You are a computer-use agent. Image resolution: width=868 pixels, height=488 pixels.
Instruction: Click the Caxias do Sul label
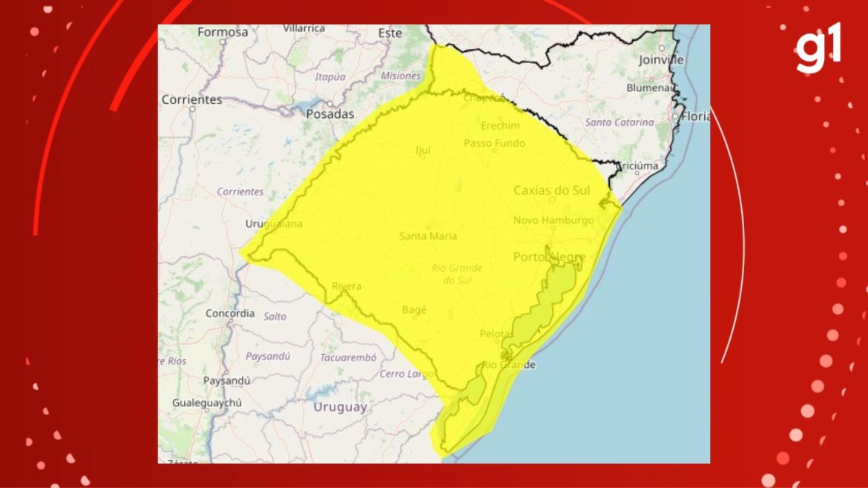(552, 190)
